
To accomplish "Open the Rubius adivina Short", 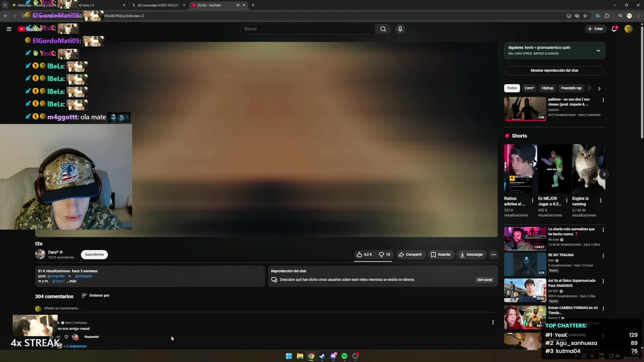I will (x=520, y=169).
